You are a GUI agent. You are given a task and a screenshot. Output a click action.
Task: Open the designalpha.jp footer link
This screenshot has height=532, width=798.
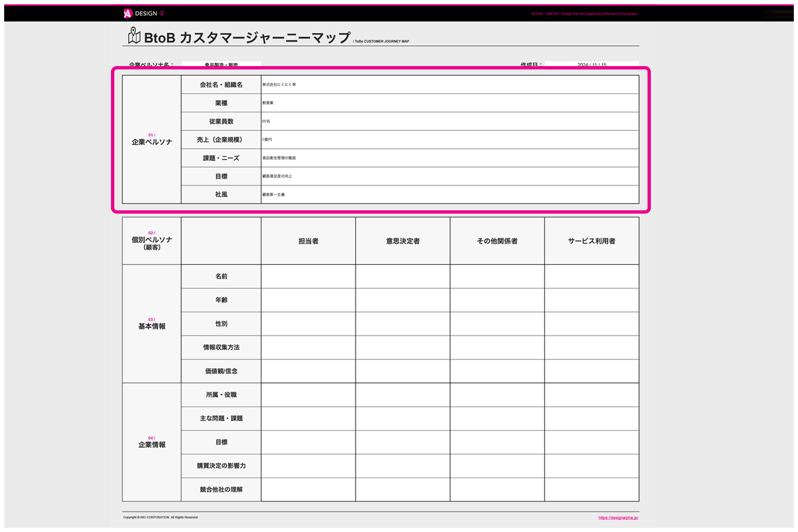pyautogui.click(x=618, y=517)
